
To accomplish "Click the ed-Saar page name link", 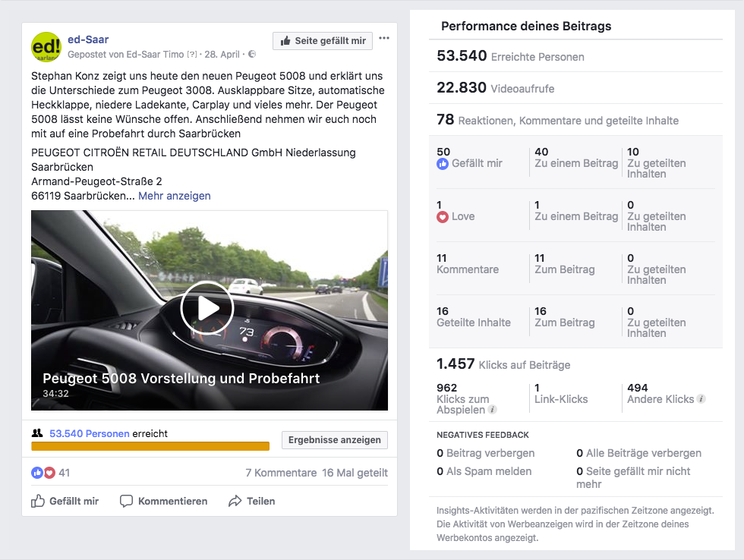I will pos(88,39).
